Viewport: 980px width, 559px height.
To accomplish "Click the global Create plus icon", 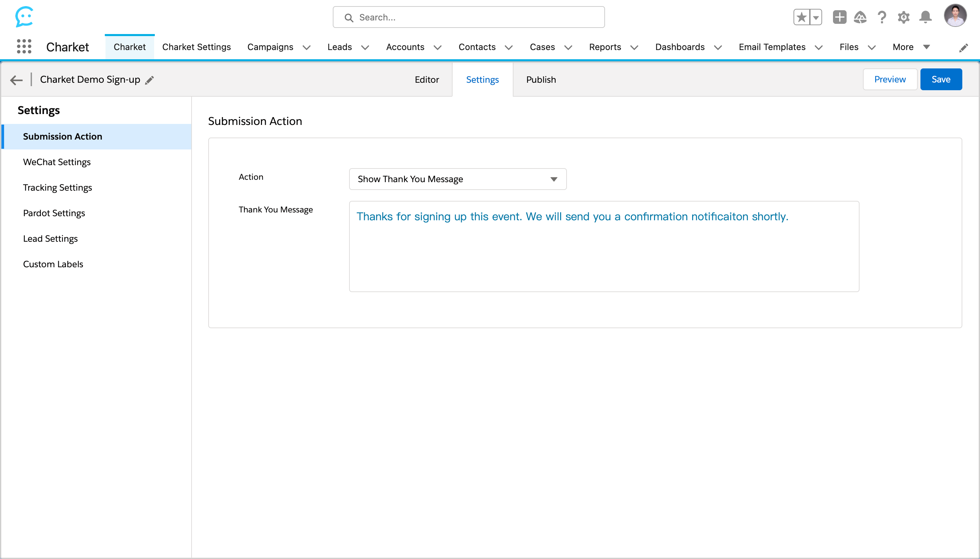I will click(x=839, y=17).
